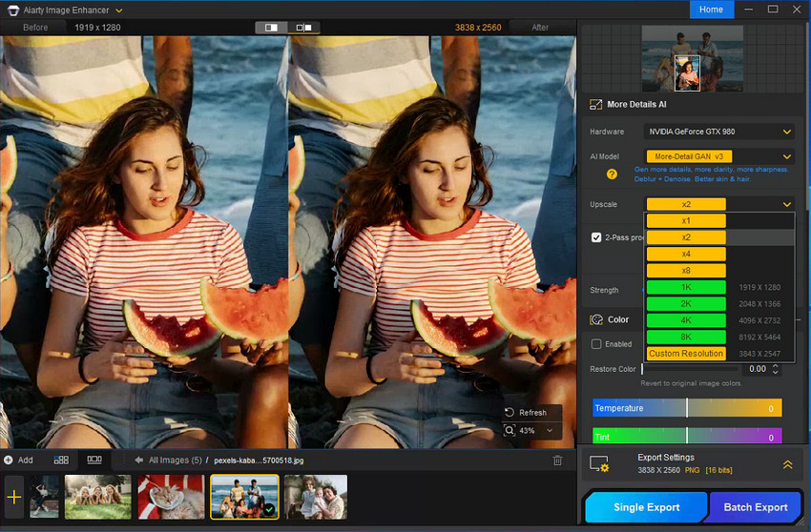Select the family portrait thumbnail
This screenshot has width=811, height=532.
coord(316,498)
